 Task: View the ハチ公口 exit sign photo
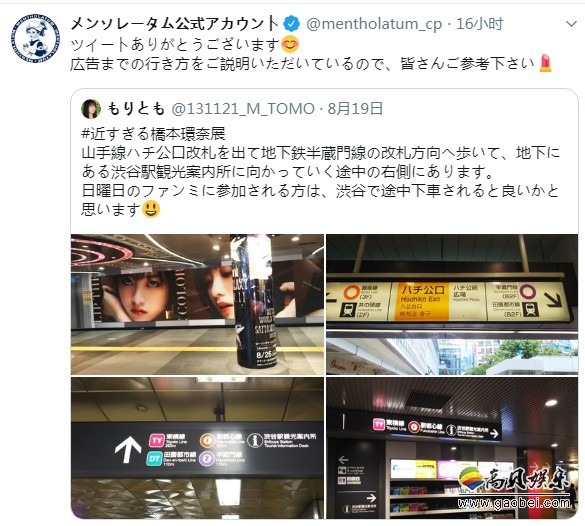pos(452,304)
